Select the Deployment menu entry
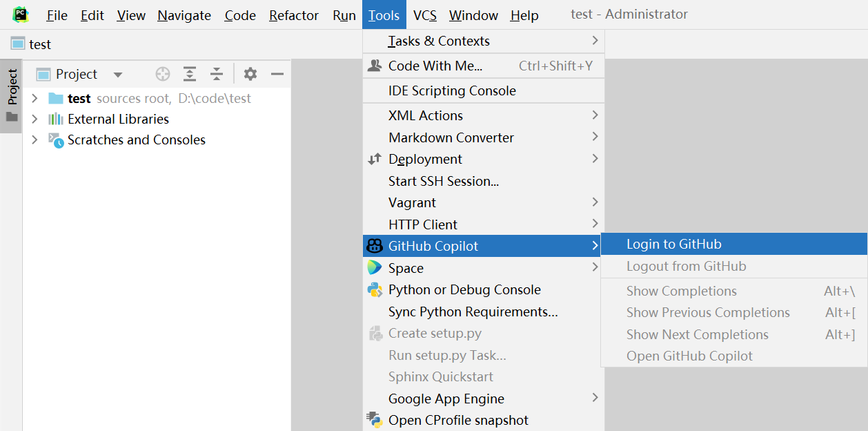 [484, 159]
